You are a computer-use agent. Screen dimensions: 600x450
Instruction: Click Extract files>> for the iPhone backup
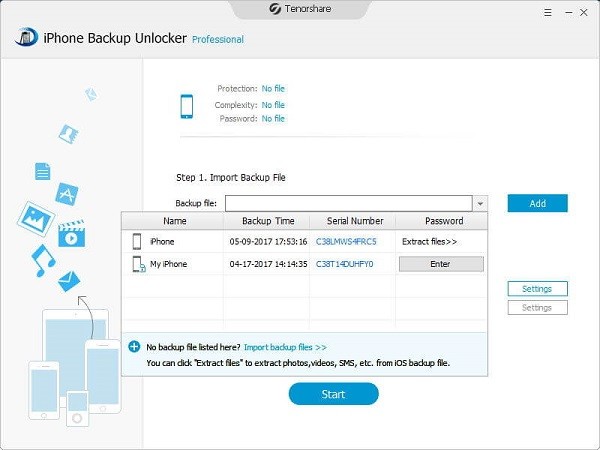coord(429,241)
